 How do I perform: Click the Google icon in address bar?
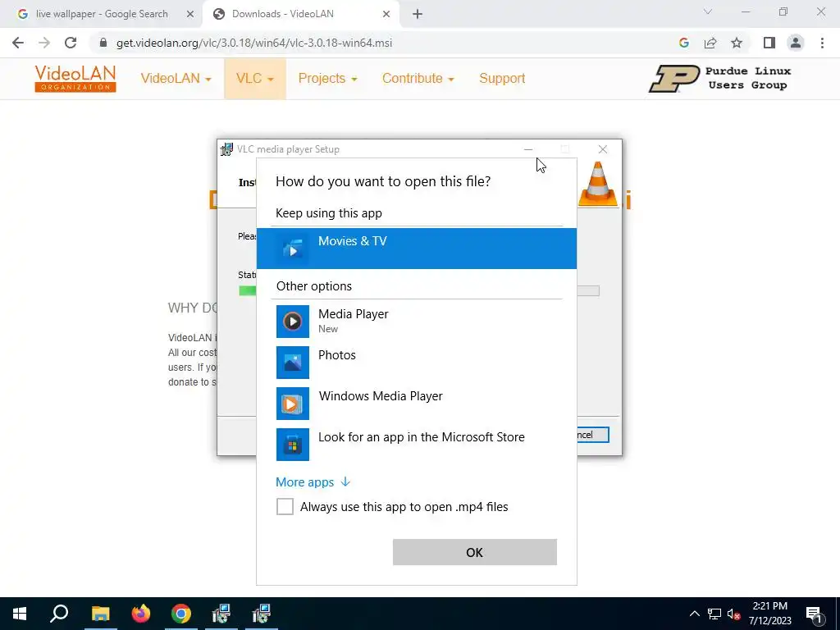(683, 43)
